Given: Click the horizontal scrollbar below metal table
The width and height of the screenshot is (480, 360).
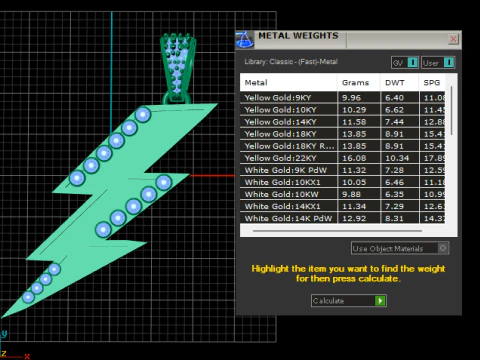Looking at the screenshot, I should click(337, 231).
